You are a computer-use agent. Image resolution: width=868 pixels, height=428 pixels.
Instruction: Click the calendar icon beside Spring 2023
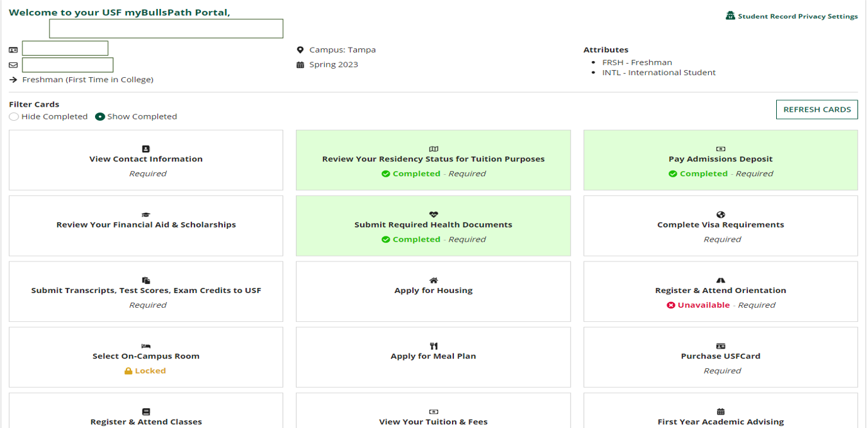point(300,64)
